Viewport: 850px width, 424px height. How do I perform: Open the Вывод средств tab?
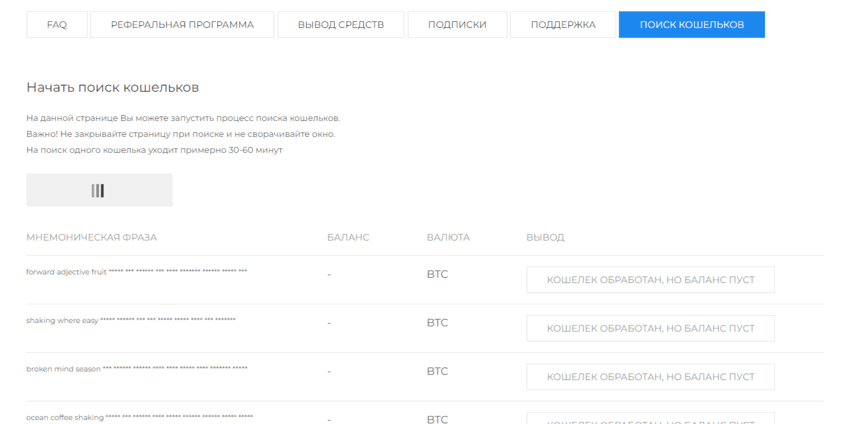(341, 25)
